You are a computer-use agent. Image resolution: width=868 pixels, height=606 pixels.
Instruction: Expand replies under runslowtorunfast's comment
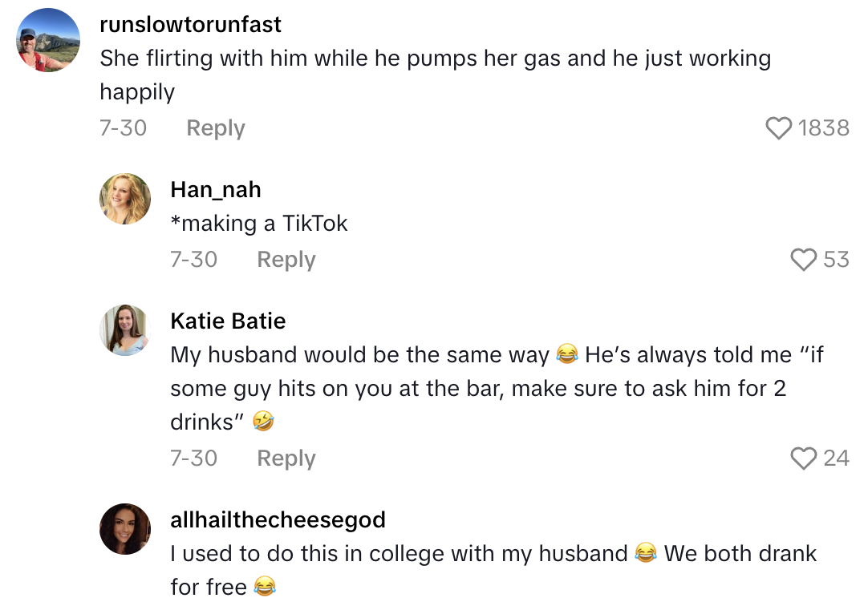click(215, 127)
